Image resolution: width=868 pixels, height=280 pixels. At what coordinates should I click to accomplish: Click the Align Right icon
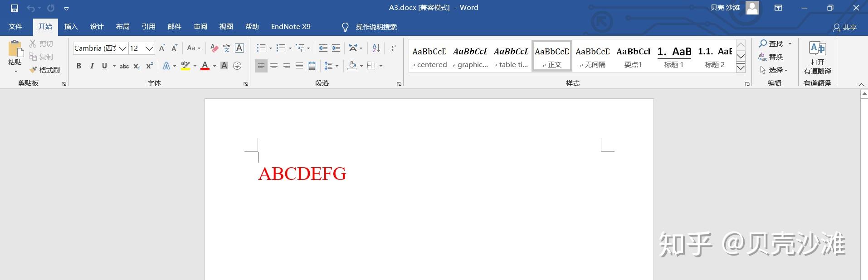coord(287,66)
